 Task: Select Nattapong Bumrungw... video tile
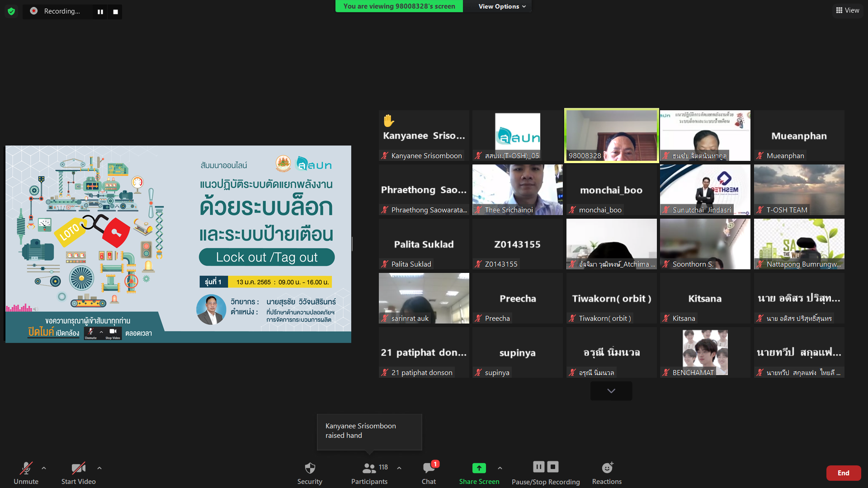(x=799, y=244)
